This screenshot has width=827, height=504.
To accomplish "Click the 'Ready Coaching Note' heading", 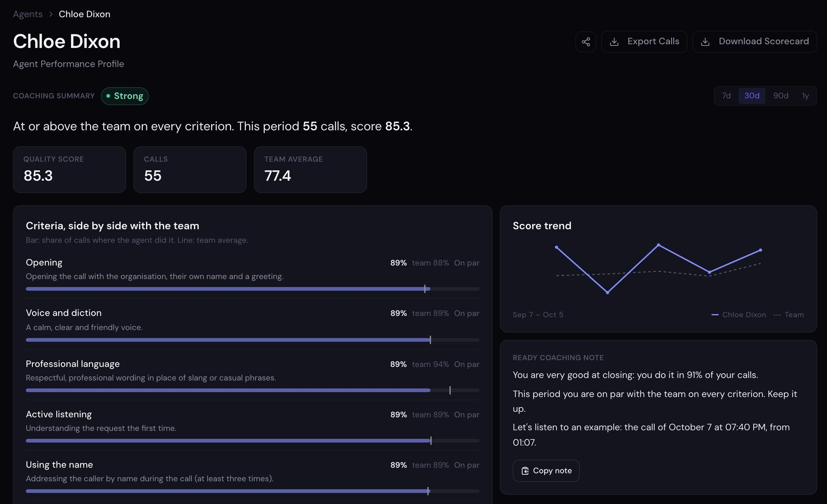I will [558, 358].
